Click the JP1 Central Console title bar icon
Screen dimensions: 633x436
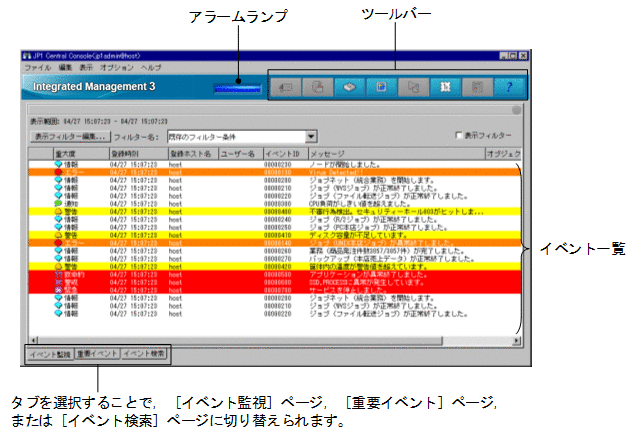click(x=27, y=56)
